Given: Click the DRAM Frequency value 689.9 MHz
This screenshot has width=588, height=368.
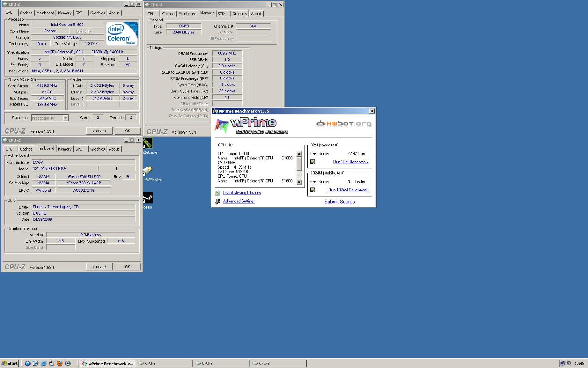Looking at the screenshot, I should [x=227, y=53].
